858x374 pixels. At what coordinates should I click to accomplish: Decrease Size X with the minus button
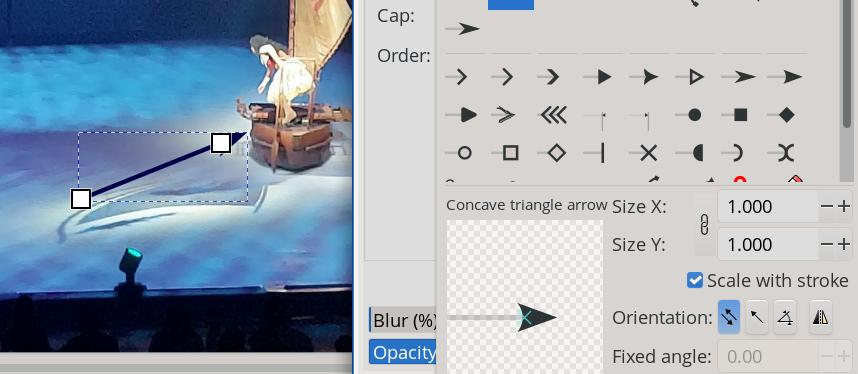827,206
